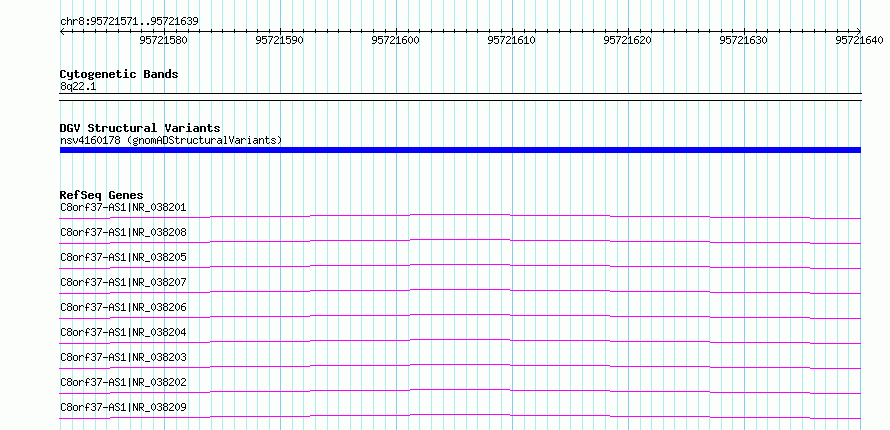
Task: Click the blue nsv4160178 variant bar
Action: (x=460, y=150)
